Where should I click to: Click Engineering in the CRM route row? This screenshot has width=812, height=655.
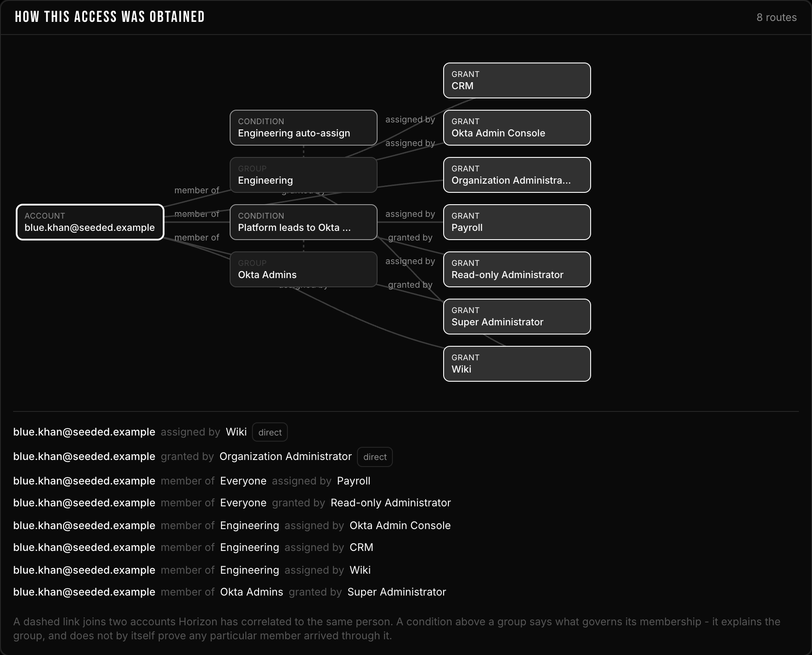click(249, 547)
